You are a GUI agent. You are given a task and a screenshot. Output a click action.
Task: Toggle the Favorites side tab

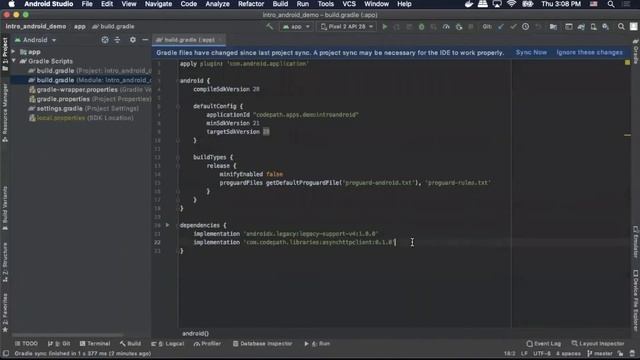coord(5,312)
